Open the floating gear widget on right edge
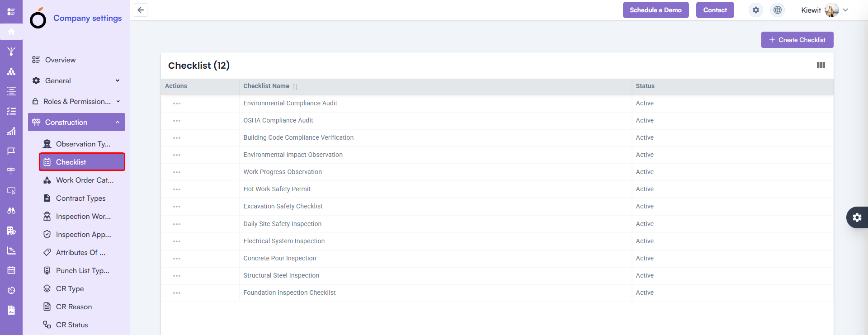Image resolution: width=868 pixels, height=335 pixels. (857, 217)
